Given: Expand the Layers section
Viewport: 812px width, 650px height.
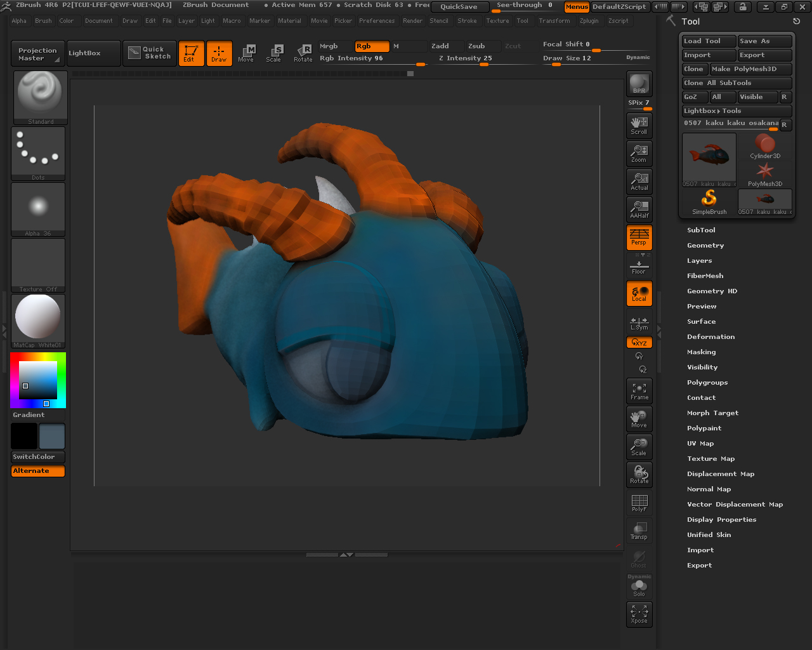Looking at the screenshot, I should coord(699,261).
